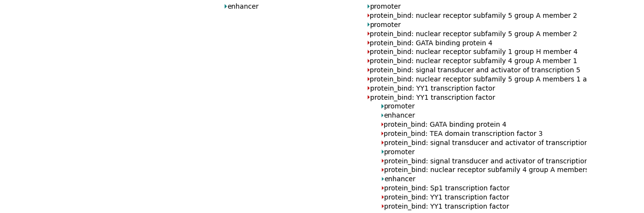Click the promoter label directly below TEA domain entry
The height and width of the screenshot is (213, 644).
point(399,152)
